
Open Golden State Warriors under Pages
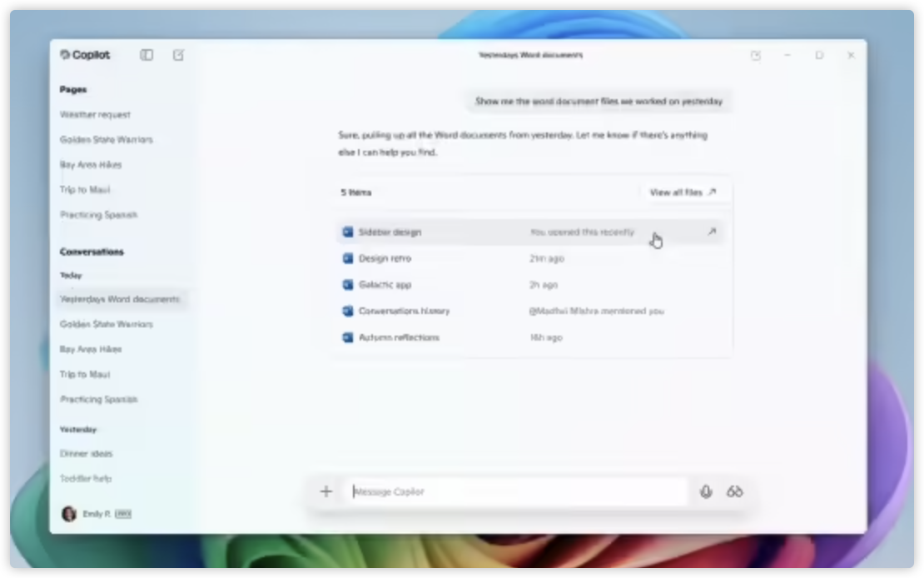click(106, 140)
